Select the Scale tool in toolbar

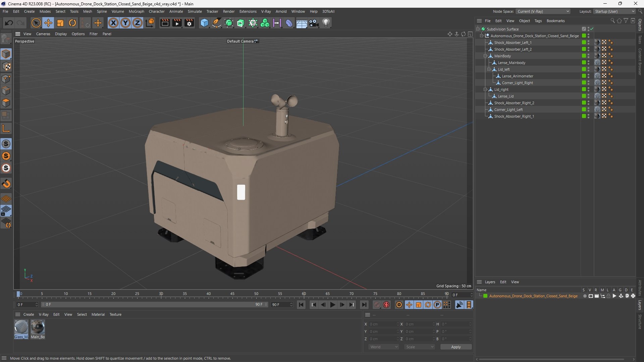pyautogui.click(x=60, y=23)
